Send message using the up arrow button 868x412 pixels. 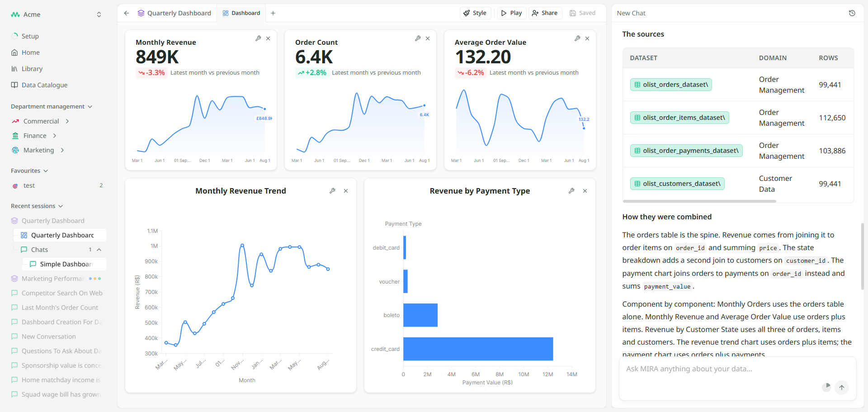(842, 387)
